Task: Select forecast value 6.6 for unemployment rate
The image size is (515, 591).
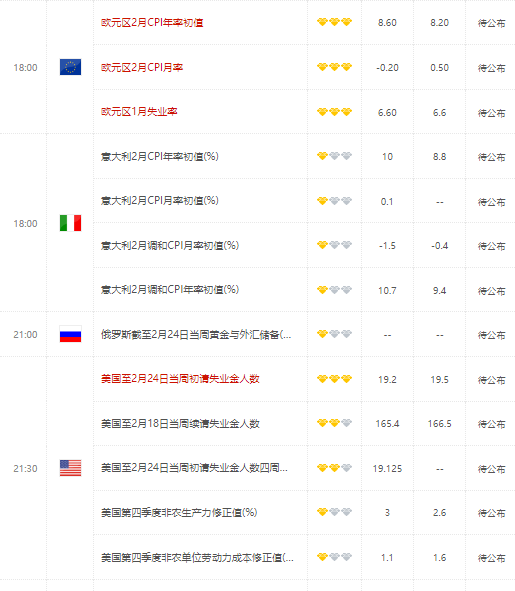Action: click(440, 112)
